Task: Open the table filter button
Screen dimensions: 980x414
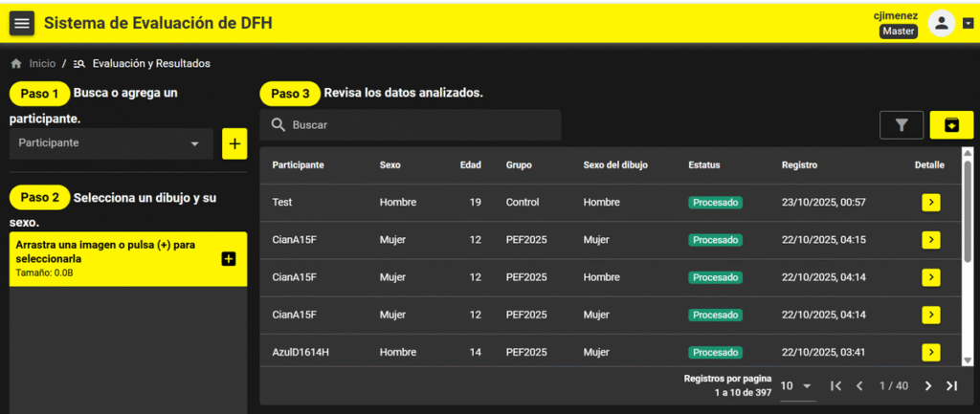Action: (901, 124)
